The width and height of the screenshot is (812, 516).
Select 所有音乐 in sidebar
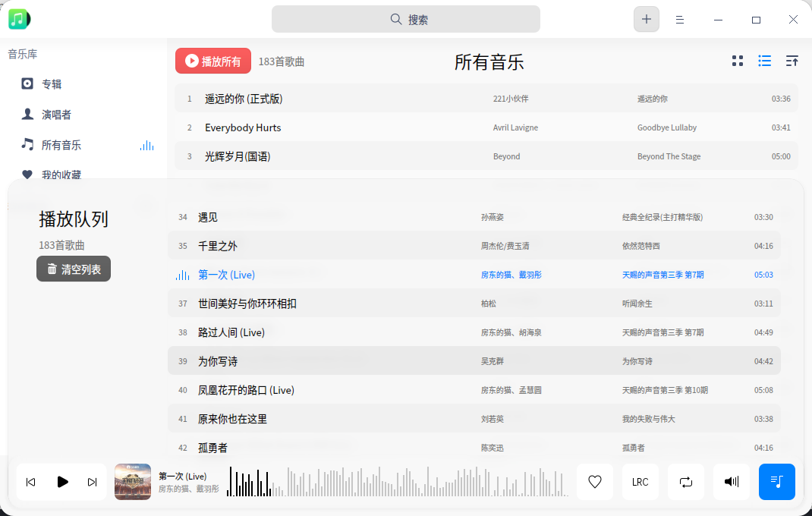83,145
